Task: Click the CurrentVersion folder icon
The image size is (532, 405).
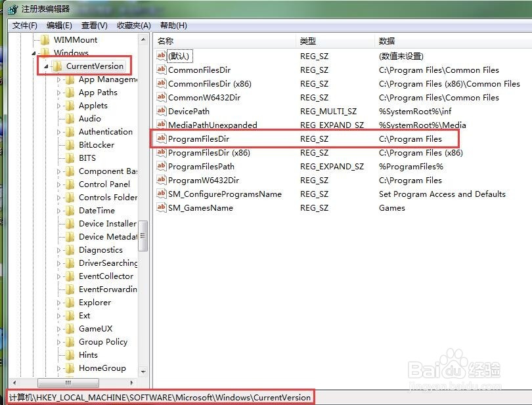Action: tap(57, 66)
